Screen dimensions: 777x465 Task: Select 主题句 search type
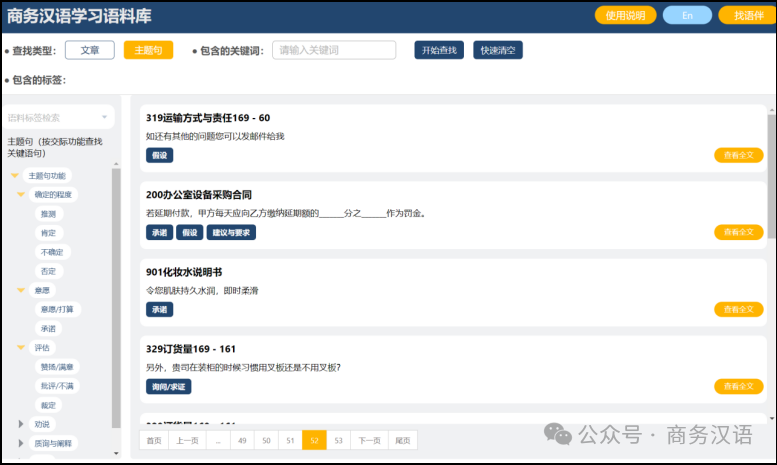pos(148,50)
